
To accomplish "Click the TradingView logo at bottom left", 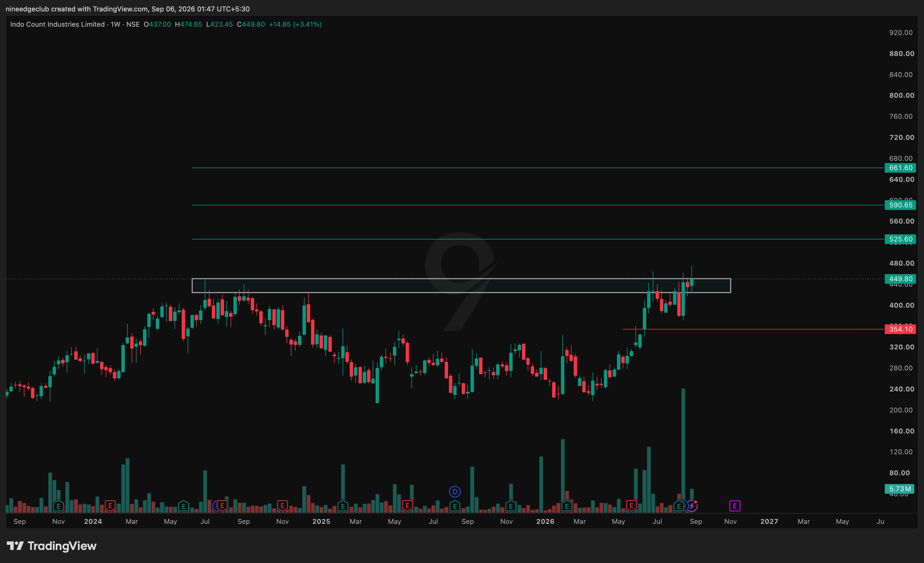I will 52,546.
